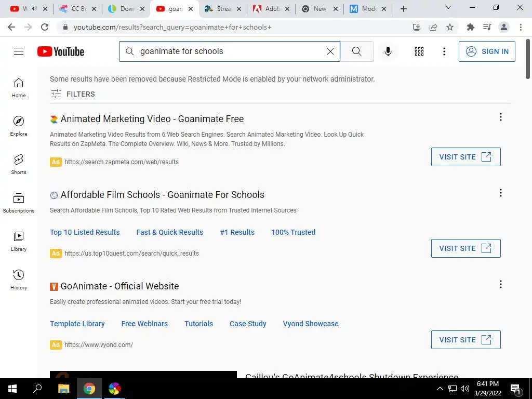Open the Tutorials link
The height and width of the screenshot is (399, 532).
click(198, 324)
